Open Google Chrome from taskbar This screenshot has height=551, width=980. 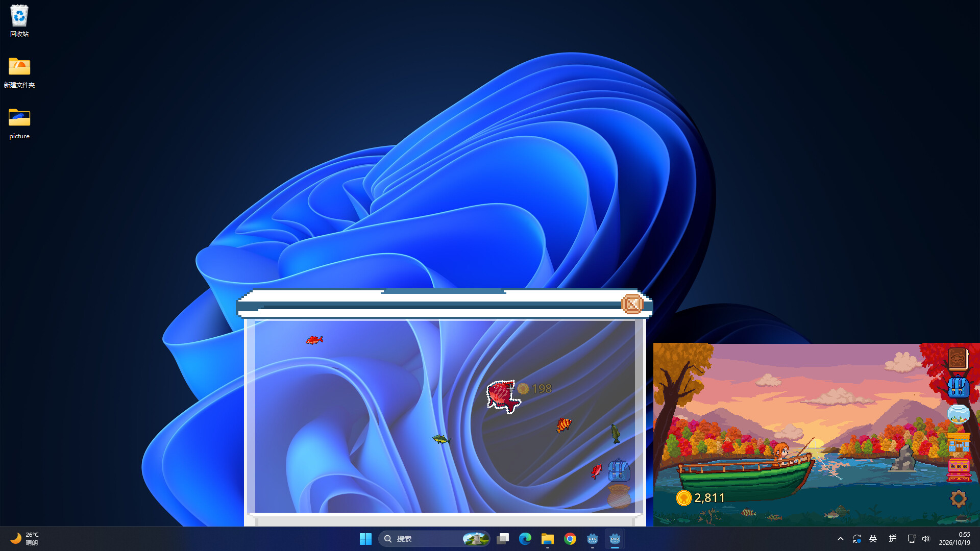[570, 539]
